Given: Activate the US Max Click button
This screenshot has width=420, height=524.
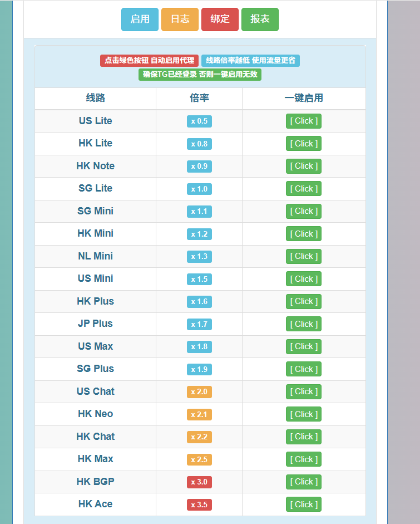Looking at the screenshot, I should [x=304, y=346].
